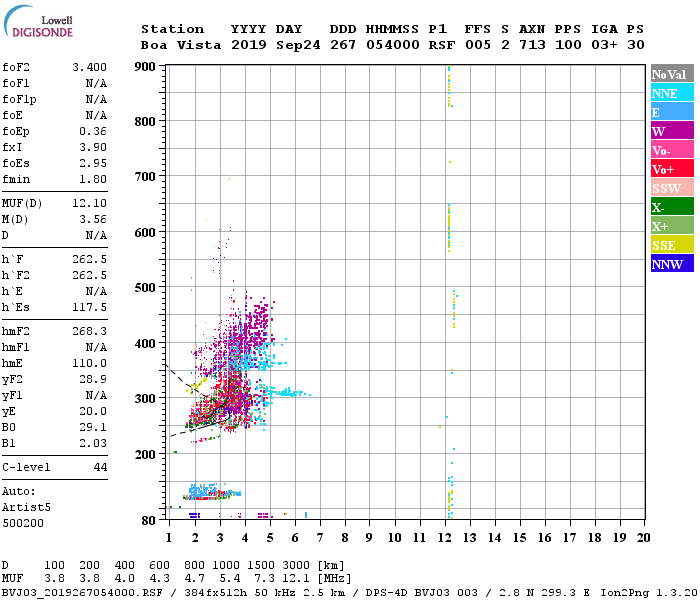The height and width of the screenshot is (600, 700).
Task: Click the Artist5 auto-scaling label
Action: click(x=26, y=508)
